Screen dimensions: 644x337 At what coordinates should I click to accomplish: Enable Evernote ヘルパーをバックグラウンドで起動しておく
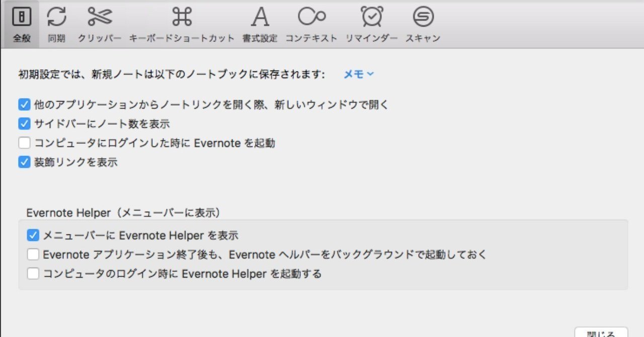pos(33,255)
